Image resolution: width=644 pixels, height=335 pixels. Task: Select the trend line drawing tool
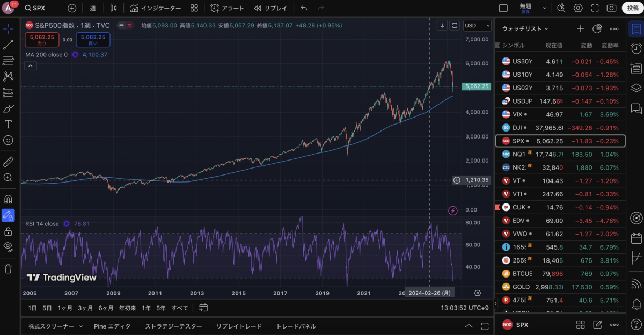pos(8,45)
